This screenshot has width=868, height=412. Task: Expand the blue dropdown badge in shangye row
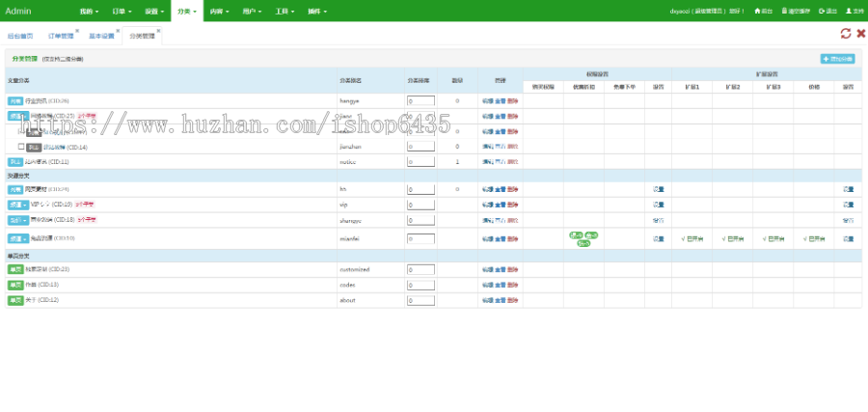click(x=18, y=220)
